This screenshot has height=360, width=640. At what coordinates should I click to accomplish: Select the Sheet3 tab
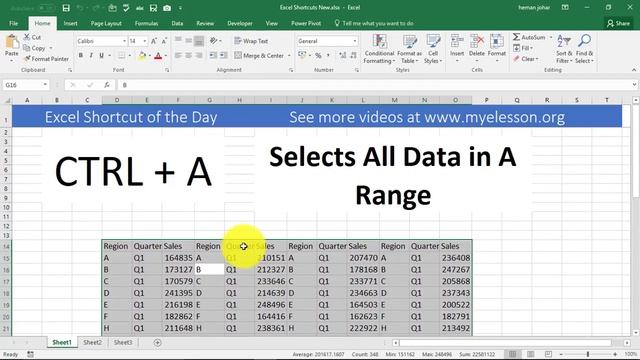[123, 342]
